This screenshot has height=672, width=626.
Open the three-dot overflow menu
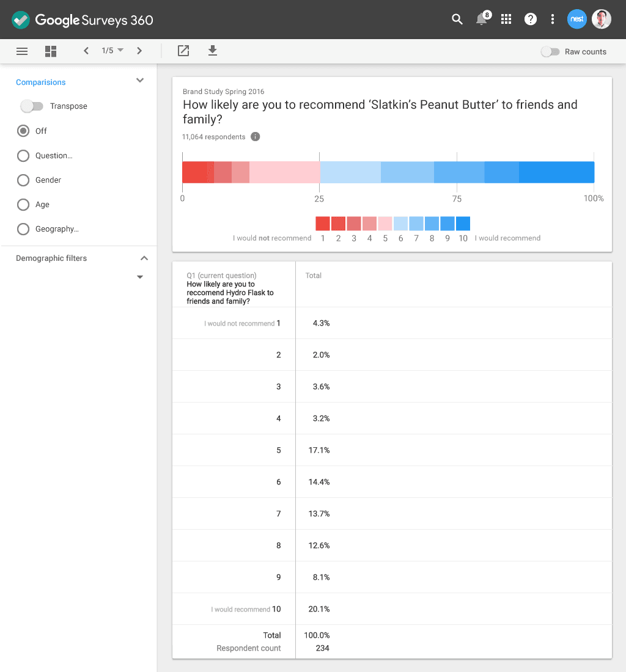[x=553, y=19]
